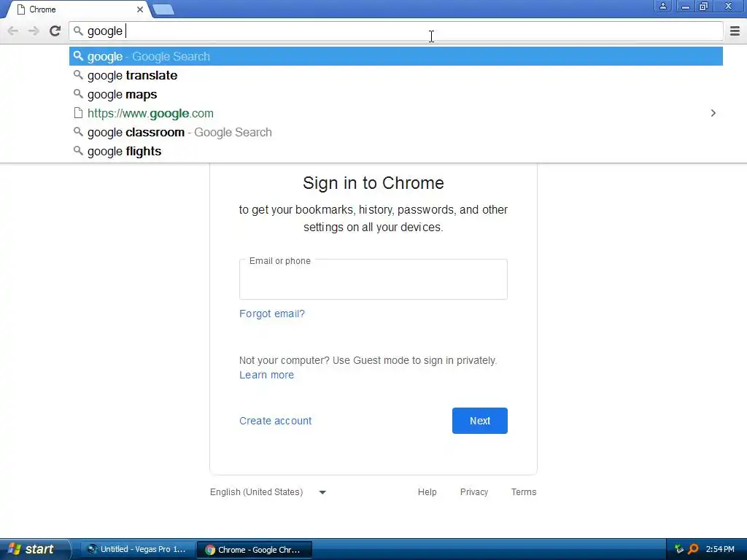This screenshot has width=747, height=560.
Task: Focus the Email or phone field
Action: [x=373, y=279]
